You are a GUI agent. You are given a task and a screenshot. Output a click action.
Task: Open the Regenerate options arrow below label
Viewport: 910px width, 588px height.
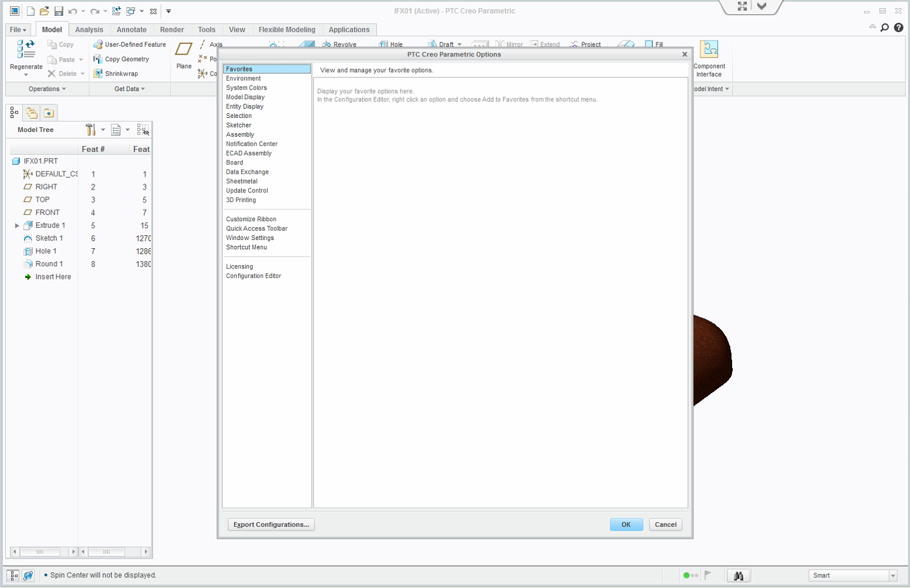click(x=26, y=75)
